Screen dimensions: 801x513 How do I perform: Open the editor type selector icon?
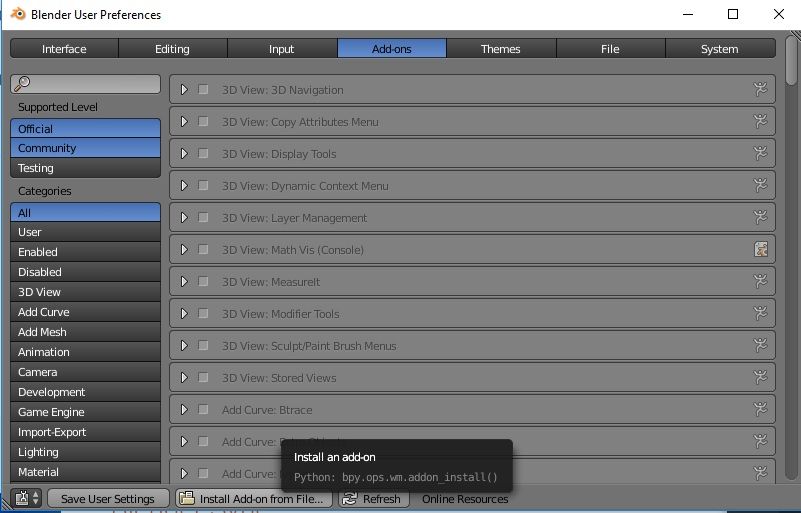[x=27, y=498]
